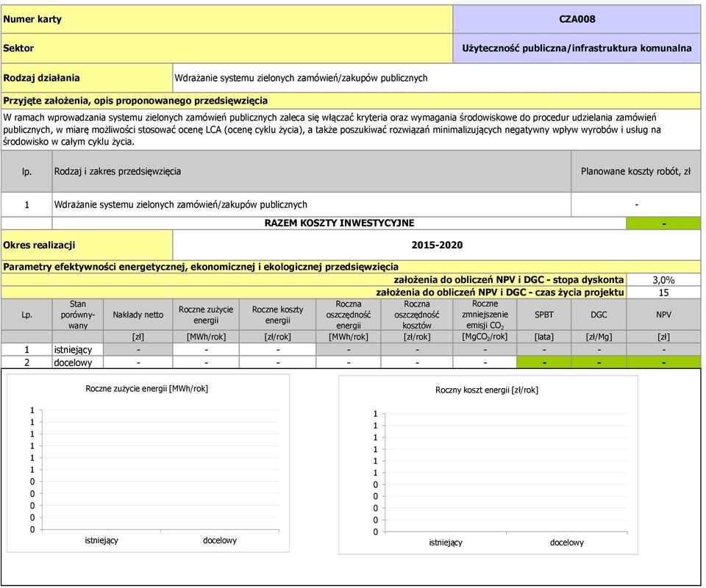
Task: Click the DGC column header
Action: (x=599, y=315)
